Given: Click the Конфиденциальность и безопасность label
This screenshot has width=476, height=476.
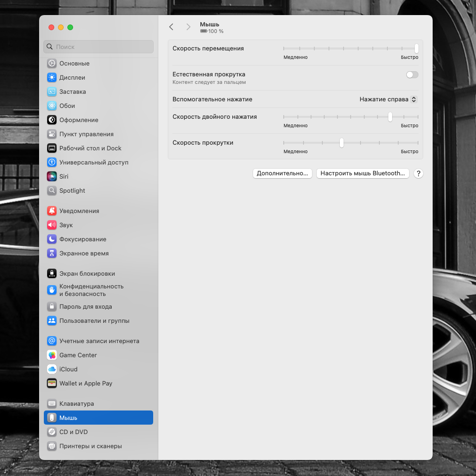Looking at the screenshot, I should [x=91, y=290].
